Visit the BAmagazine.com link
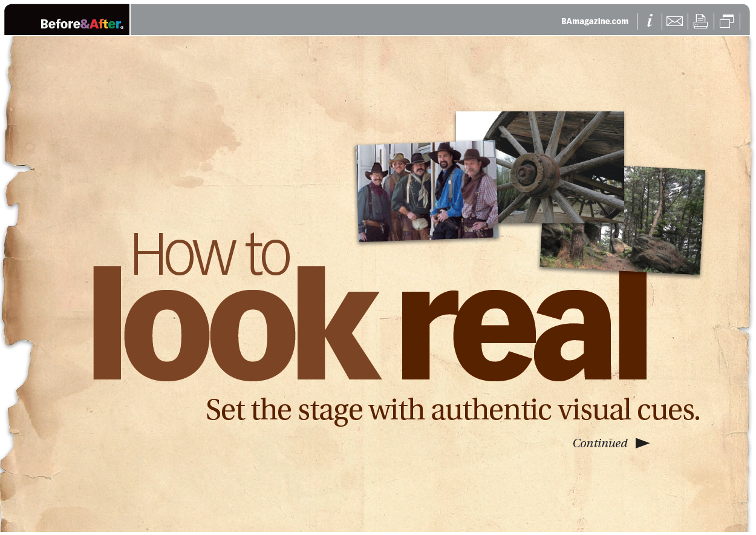 coord(595,21)
